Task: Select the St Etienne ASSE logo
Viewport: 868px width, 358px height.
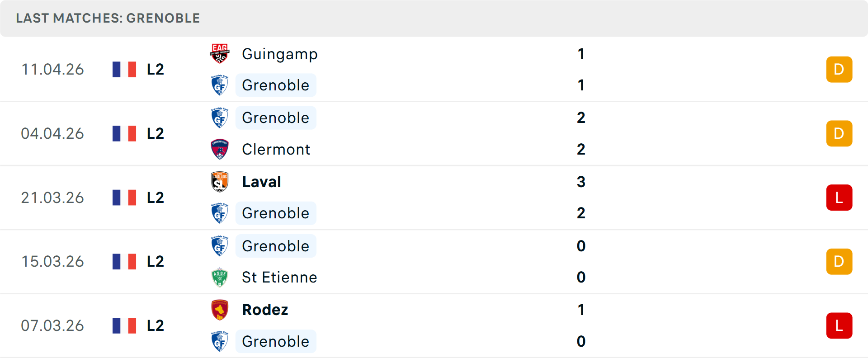Action: (x=220, y=277)
